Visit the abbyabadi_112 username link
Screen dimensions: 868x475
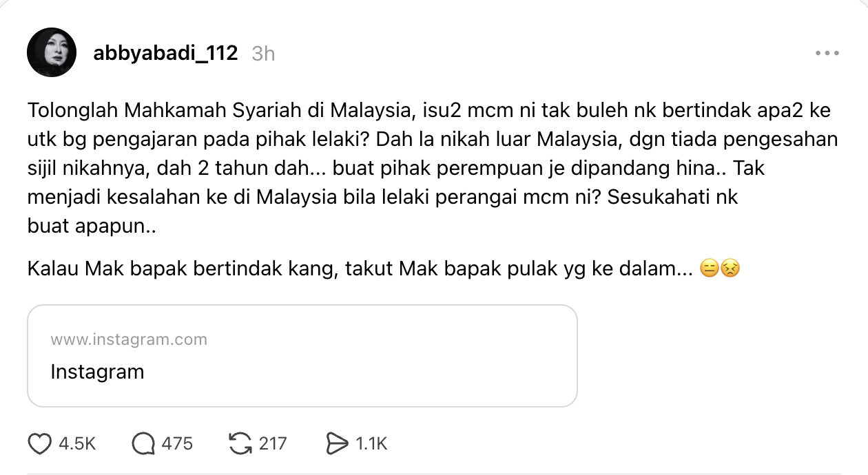(x=165, y=53)
